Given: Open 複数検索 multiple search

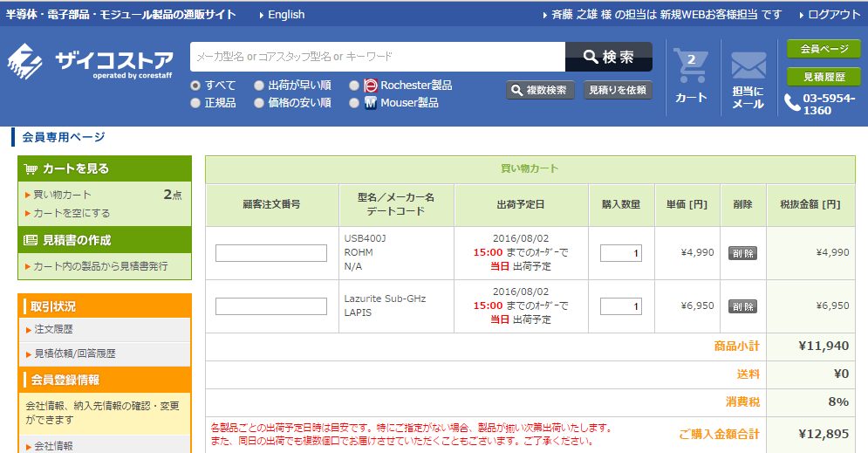Looking at the screenshot, I should tap(540, 90).
